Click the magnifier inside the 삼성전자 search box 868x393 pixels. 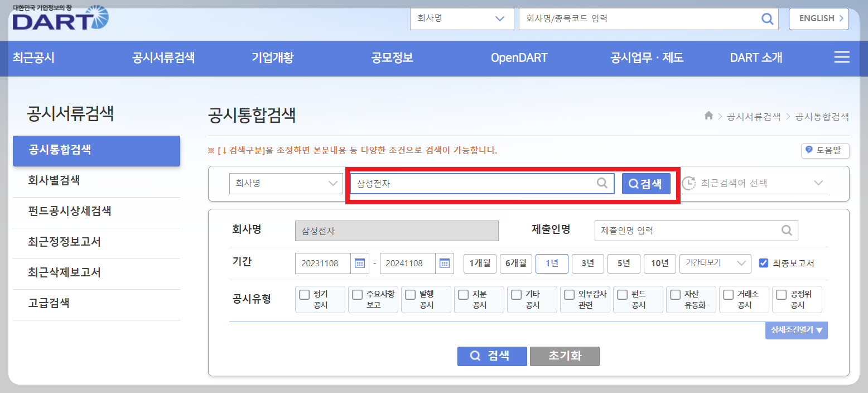pos(601,183)
